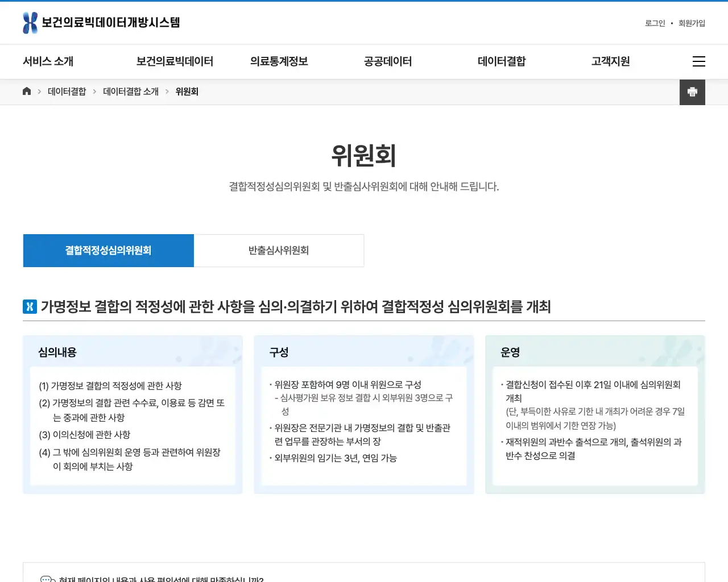
Task: Click text '(3) 이의신청에 관한 사항'
Action: click(85, 435)
